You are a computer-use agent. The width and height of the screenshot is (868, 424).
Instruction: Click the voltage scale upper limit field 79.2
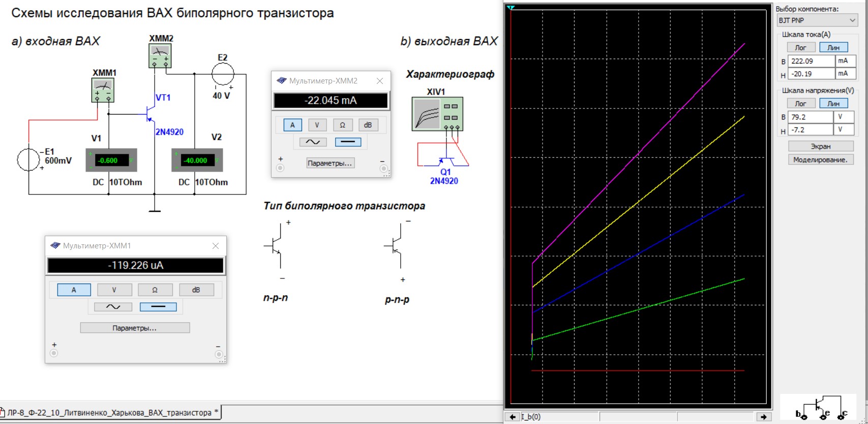(x=811, y=117)
